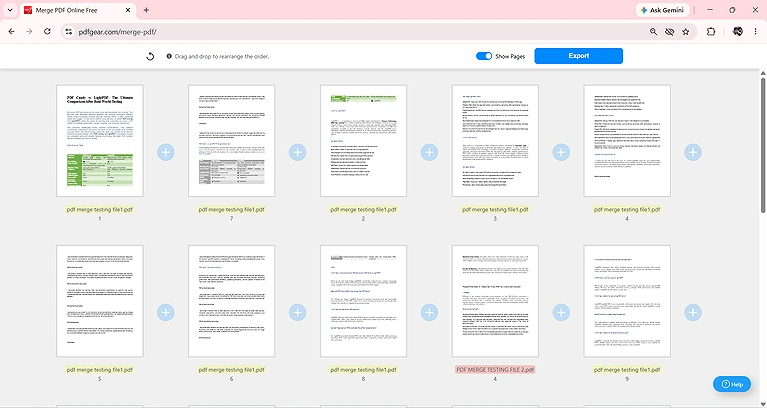This screenshot has height=408, width=767.
Task: Open the browser extensions puzzle icon
Action: pyautogui.click(x=711, y=31)
